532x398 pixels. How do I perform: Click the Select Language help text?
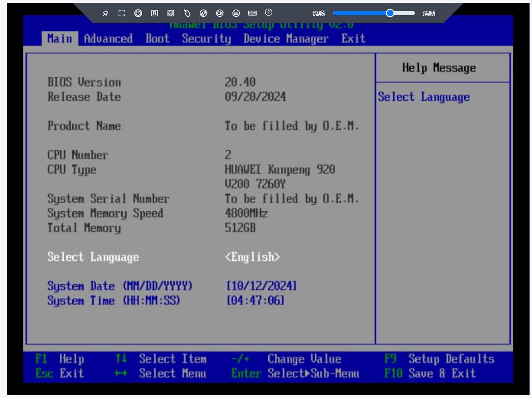(424, 97)
